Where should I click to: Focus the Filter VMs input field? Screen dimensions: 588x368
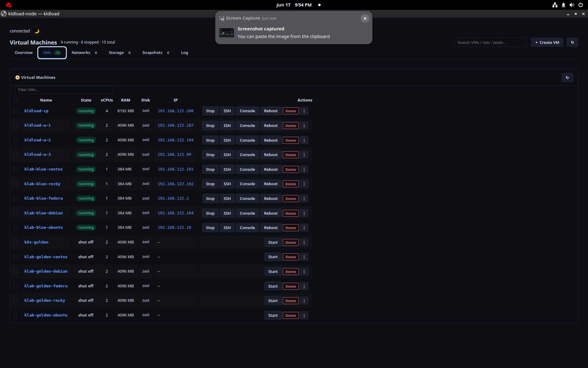[64, 90]
